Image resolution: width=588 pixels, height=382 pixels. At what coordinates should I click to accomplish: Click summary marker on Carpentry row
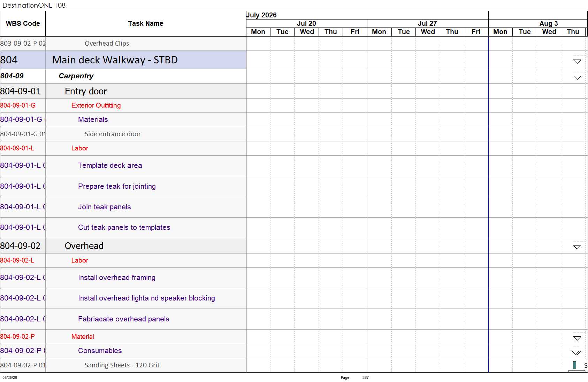(x=577, y=78)
